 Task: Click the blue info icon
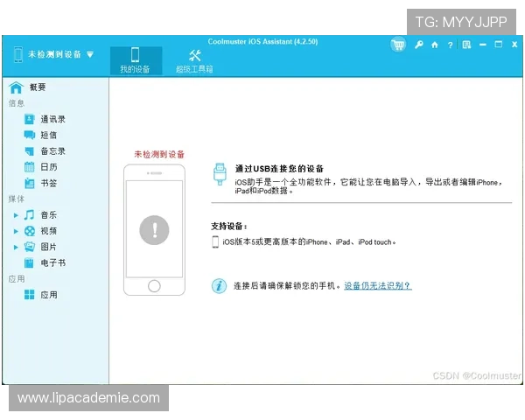219,286
